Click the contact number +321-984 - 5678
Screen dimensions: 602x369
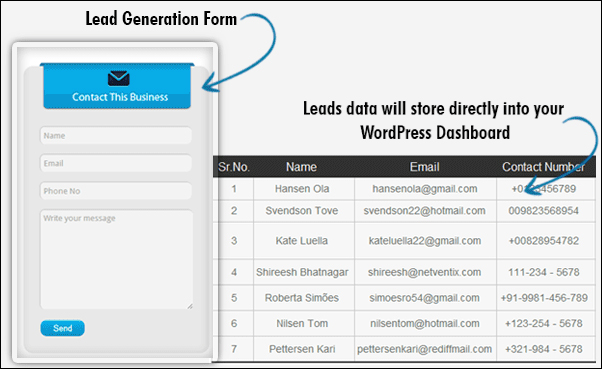(x=544, y=349)
